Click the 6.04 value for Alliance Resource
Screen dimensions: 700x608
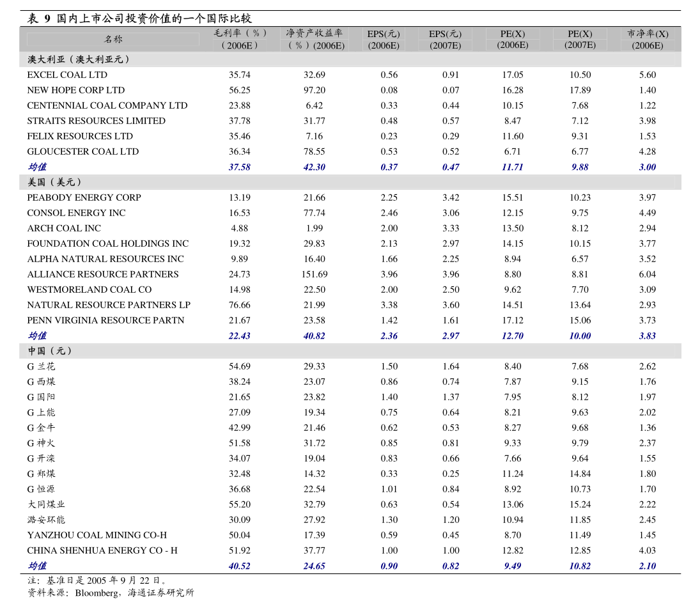click(648, 274)
